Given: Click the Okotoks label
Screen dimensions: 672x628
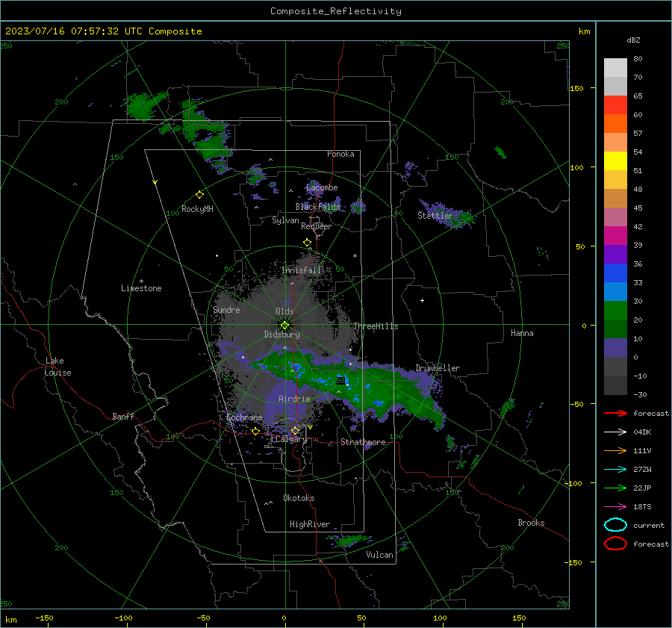Looking at the screenshot, I should [299, 498].
